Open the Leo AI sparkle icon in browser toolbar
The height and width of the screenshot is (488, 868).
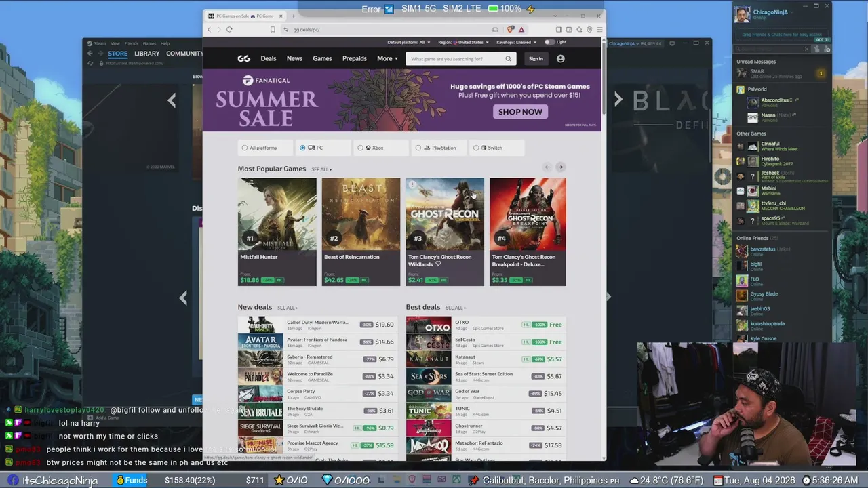(x=579, y=30)
